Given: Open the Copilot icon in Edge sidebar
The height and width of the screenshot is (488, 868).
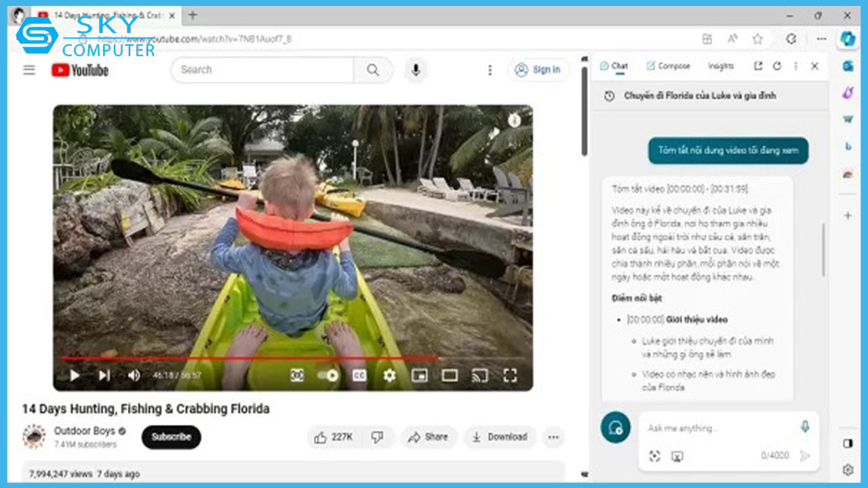Looking at the screenshot, I should coord(848,39).
